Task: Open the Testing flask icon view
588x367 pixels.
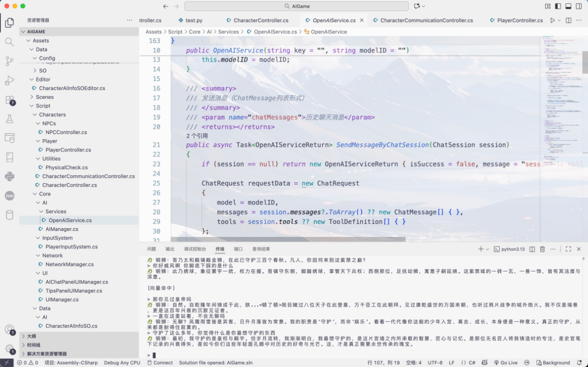Action: [9, 119]
